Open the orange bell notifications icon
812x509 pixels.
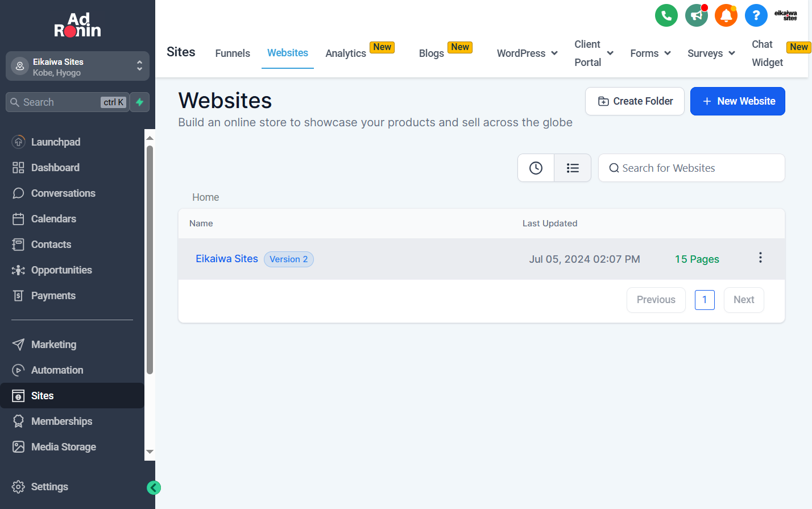(x=726, y=15)
